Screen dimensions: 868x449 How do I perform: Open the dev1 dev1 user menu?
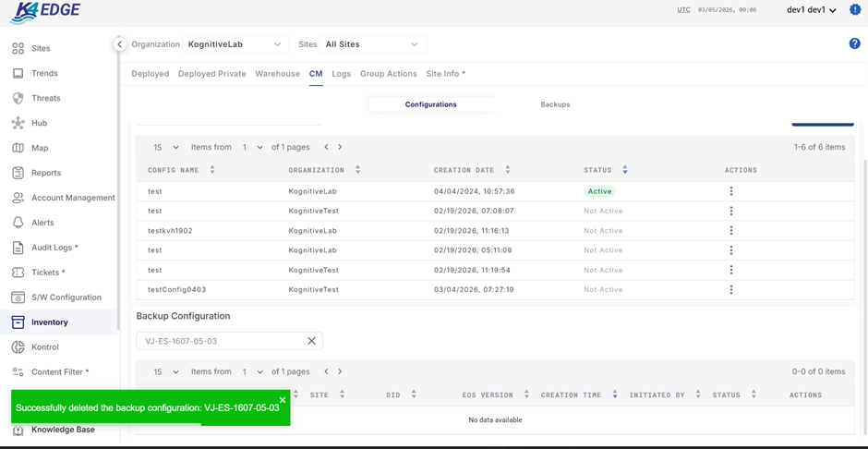811,10
